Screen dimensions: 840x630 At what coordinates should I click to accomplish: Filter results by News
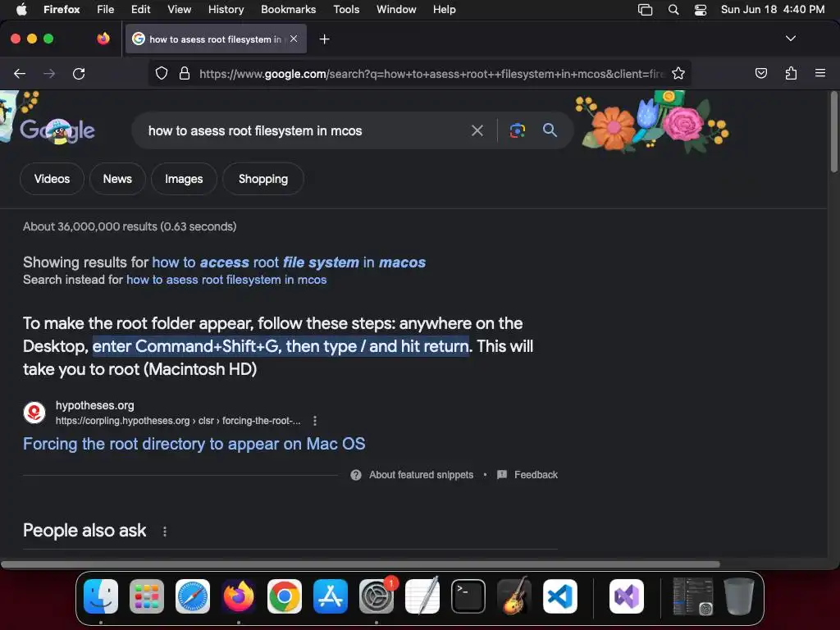coord(117,179)
